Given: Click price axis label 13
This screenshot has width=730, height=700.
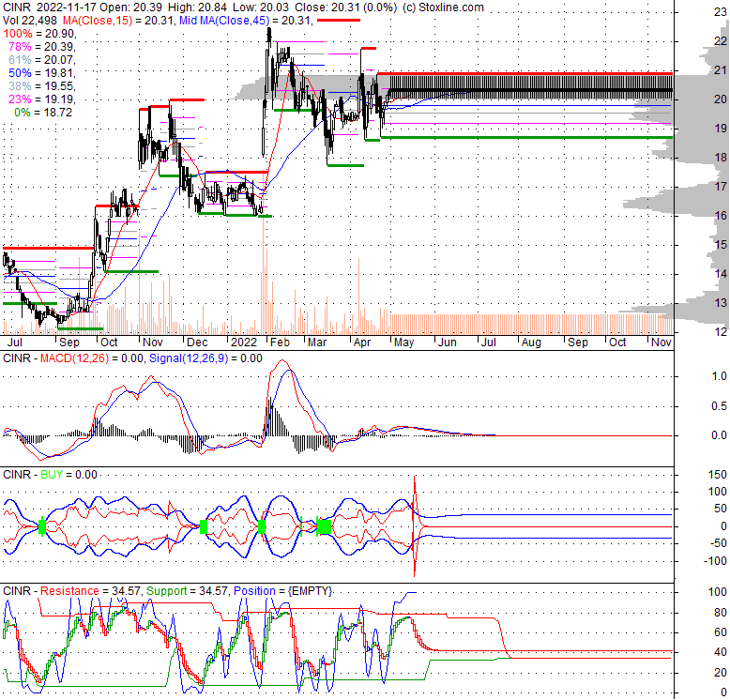Looking at the screenshot, I should (x=721, y=302).
